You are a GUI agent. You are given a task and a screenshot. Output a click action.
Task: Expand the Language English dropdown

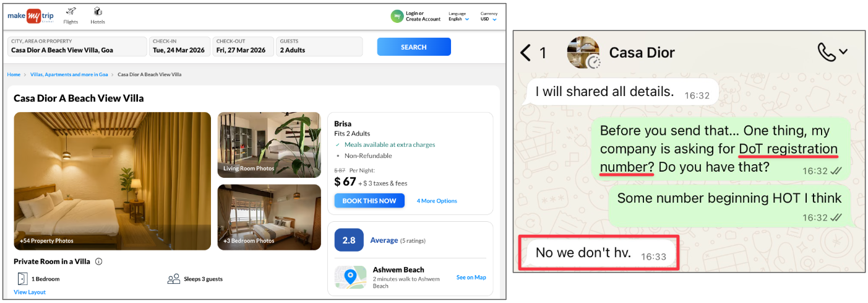point(458,16)
